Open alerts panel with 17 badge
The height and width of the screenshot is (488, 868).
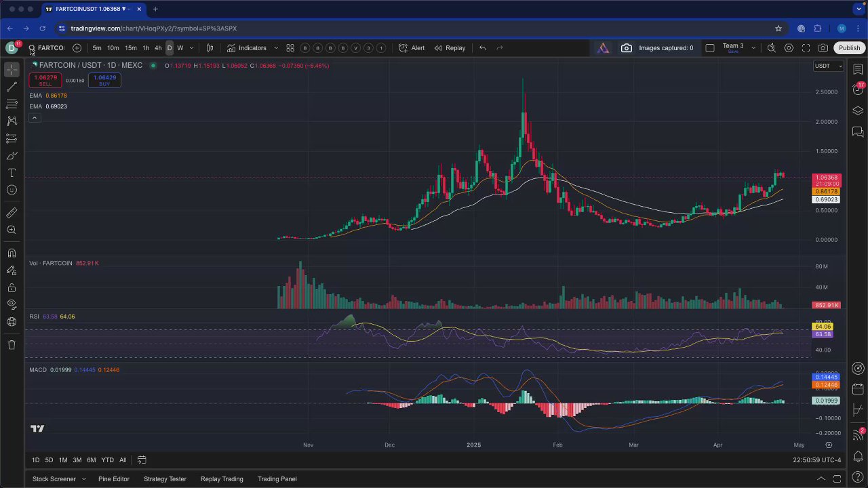pyautogui.click(x=858, y=89)
